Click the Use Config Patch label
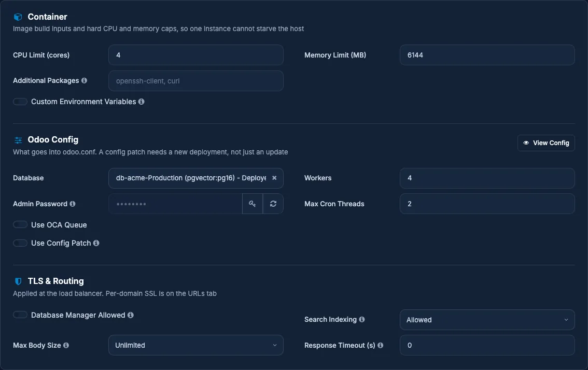 pos(61,243)
